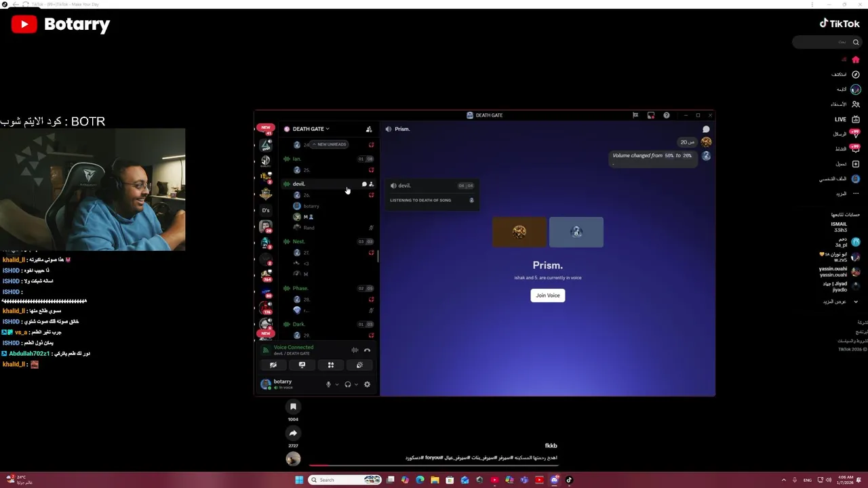Share your screen in voice panel
Image resolution: width=868 pixels, height=488 pixels.
pos(302,365)
